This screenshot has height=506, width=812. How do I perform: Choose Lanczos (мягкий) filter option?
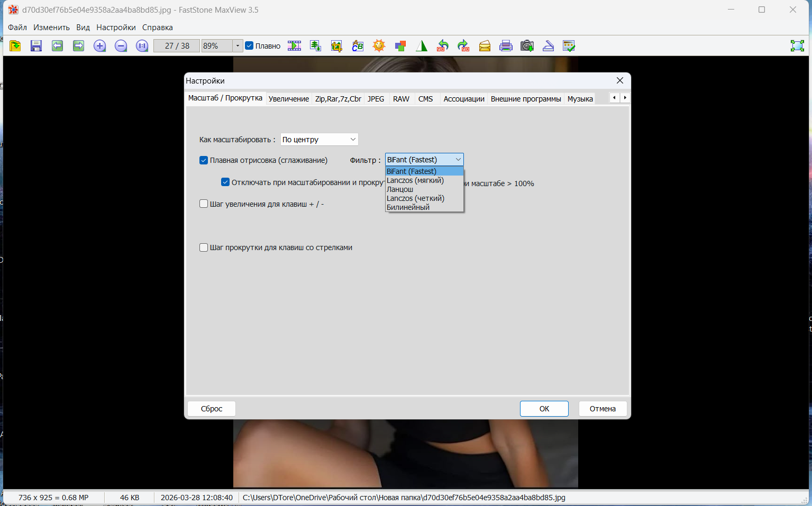(x=424, y=180)
